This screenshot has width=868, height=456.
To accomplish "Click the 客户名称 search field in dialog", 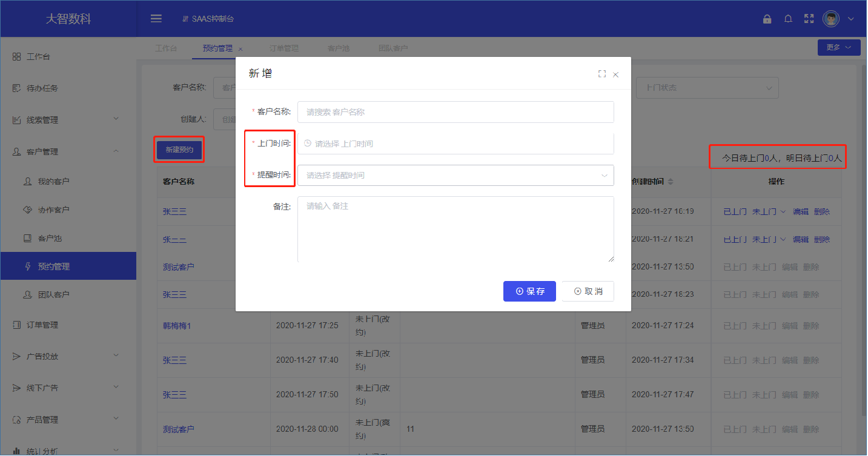I will [456, 112].
